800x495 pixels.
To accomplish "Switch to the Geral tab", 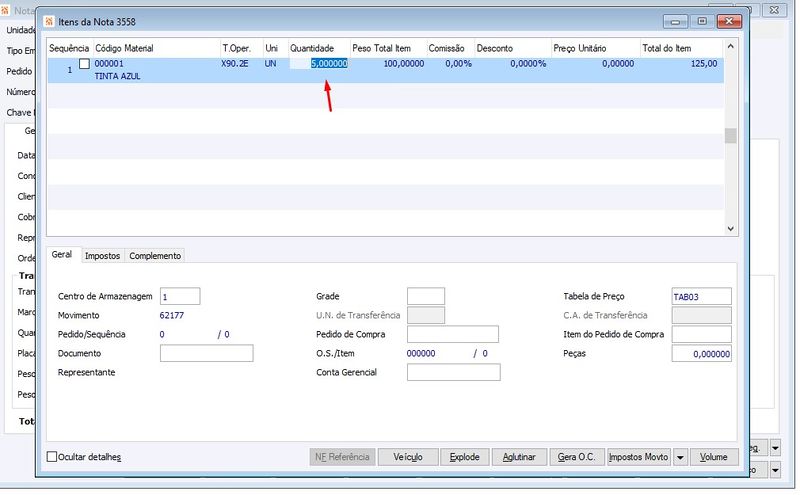I will pyautogui.click(x=62, y=255).
